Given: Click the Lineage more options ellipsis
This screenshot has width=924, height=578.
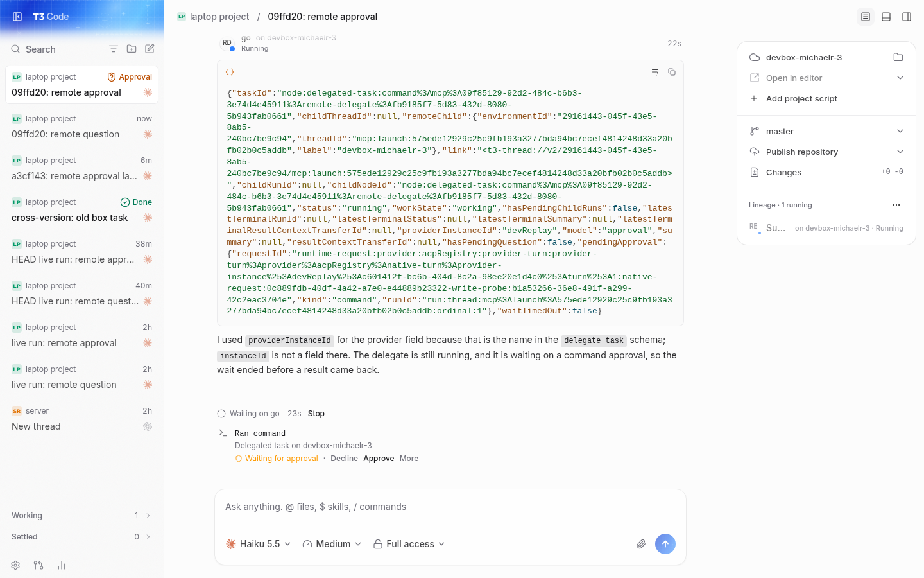Looking at the screenshot, I should coord(896,205).
